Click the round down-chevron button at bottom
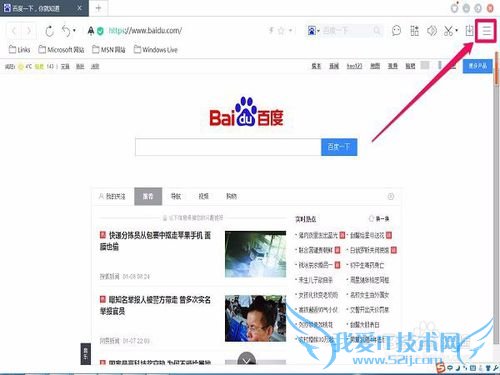Screen dimensions: 500x375 247,360
